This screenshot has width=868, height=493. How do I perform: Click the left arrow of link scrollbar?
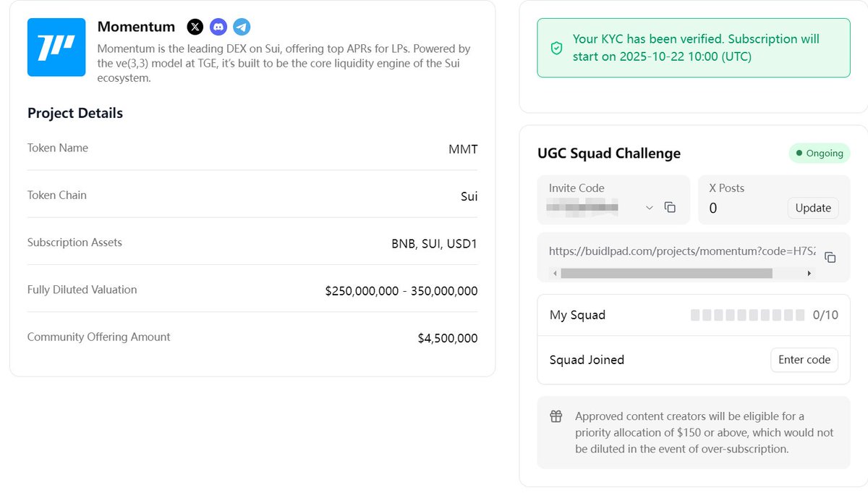tap(555, 274)
